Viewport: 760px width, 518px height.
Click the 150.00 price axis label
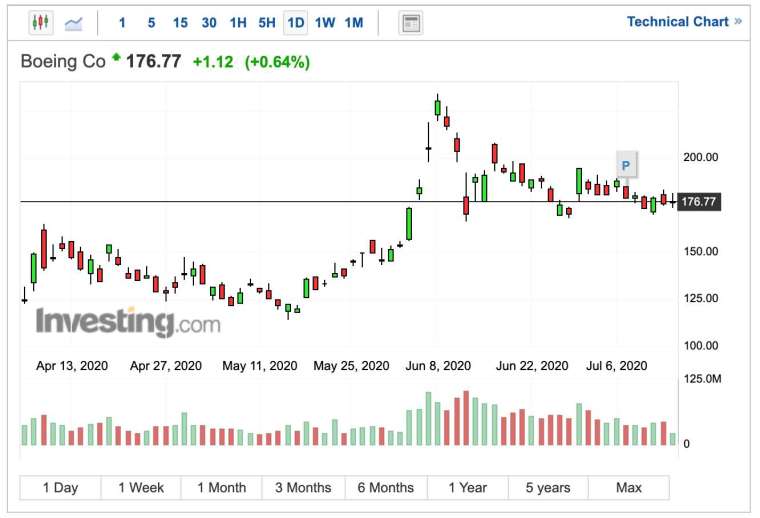click(701, 251)
